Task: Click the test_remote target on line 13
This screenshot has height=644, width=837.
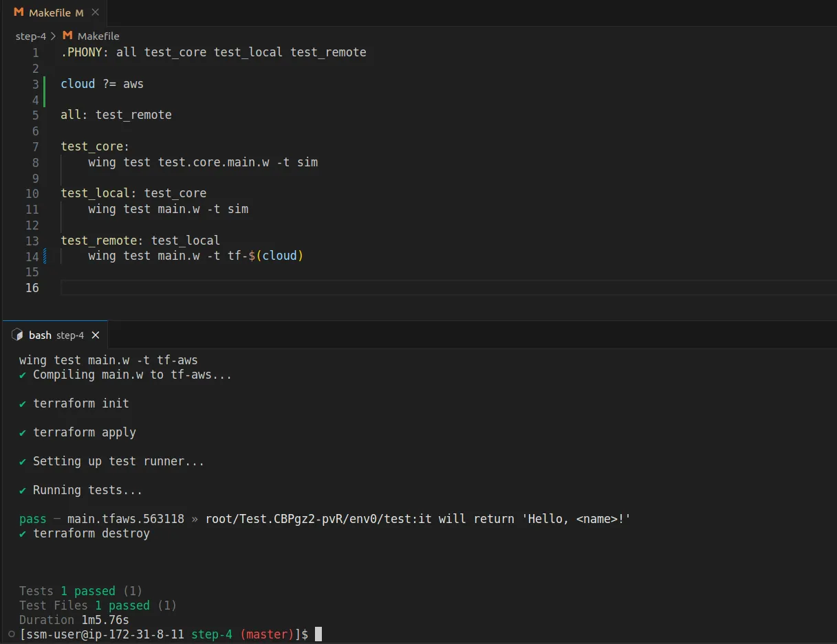Action: (x=99, y=241)
